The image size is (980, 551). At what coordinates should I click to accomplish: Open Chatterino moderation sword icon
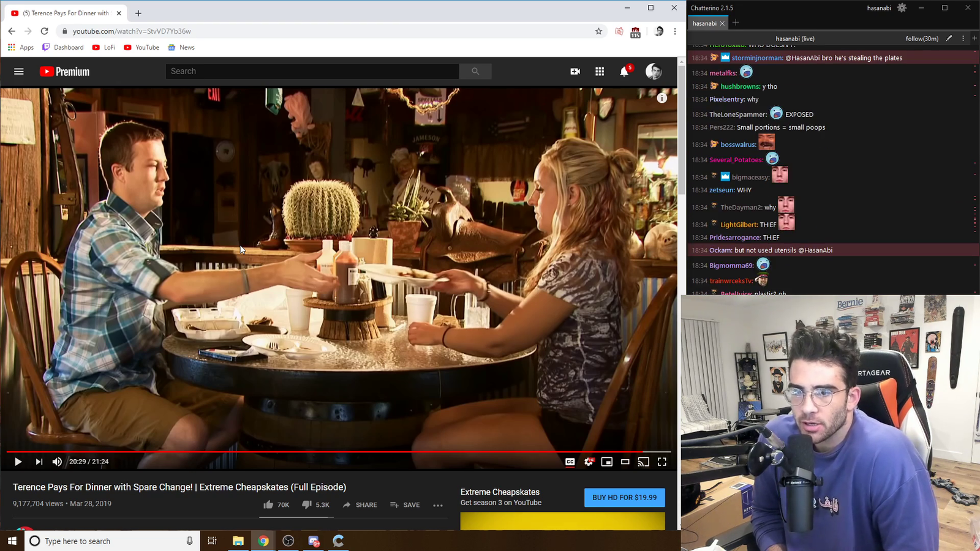pos(949,38)
